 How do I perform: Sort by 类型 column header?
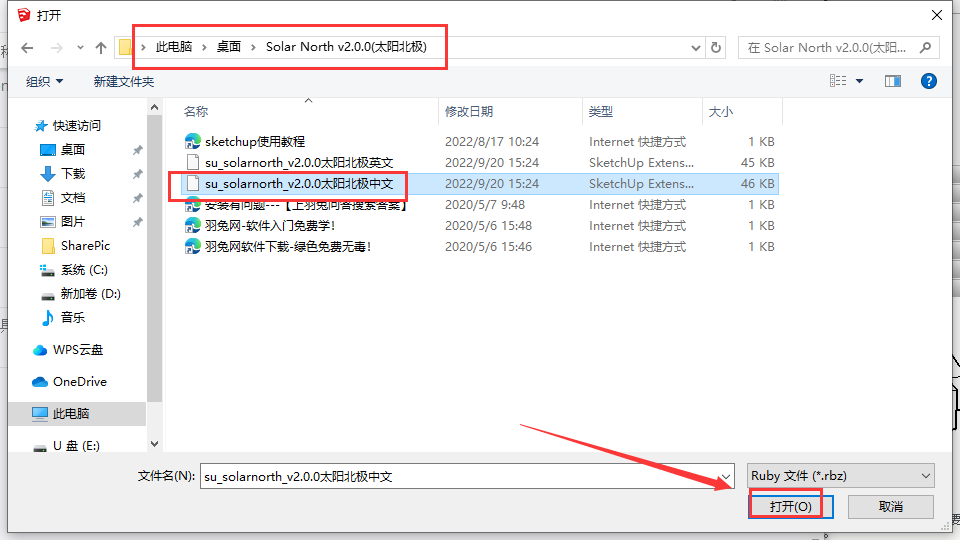[601, 111]
